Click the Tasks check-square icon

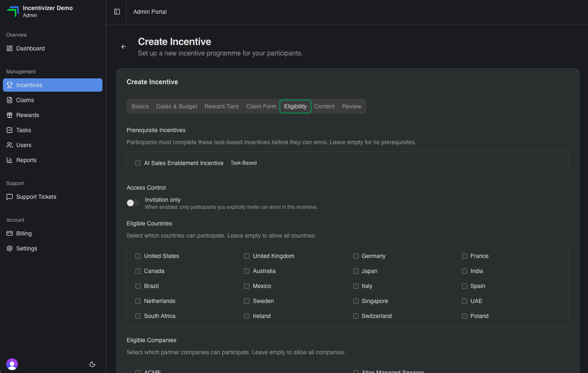tap(10, 130)
